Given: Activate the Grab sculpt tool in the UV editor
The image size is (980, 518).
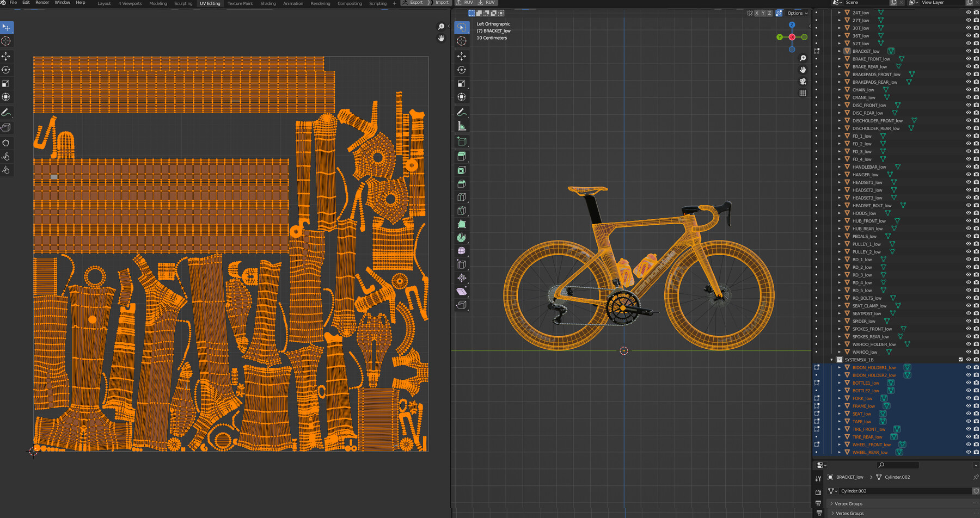Looking at the screenshot, I should click(x=6, y=143).
